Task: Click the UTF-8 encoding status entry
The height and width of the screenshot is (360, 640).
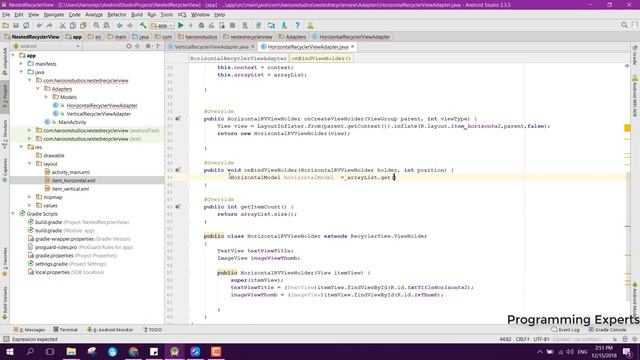Action: tap(541, 339)
